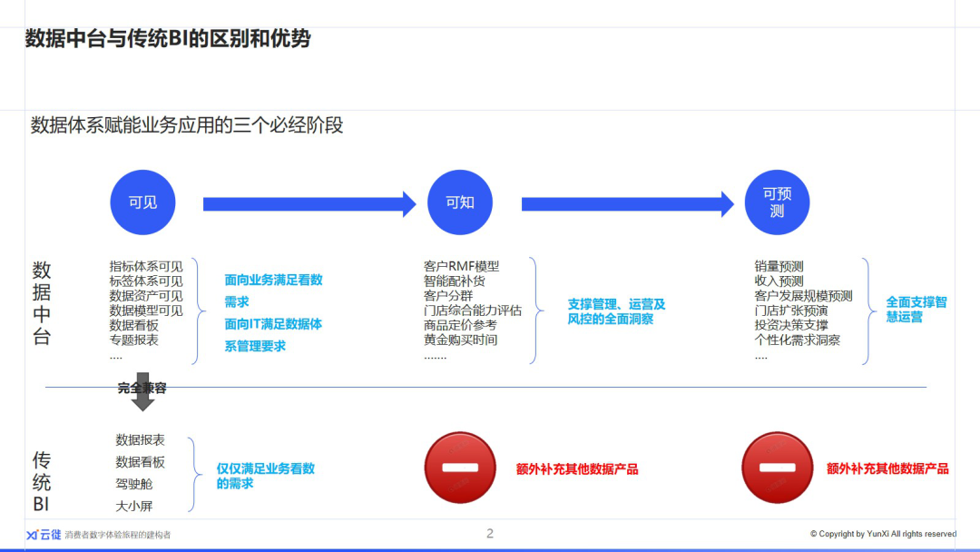The height and width of the screenshot is (552, 980).
Task: Select subtitle 数据体系赋能业务应用的三个必经阶段
Action: coord(187,125)
